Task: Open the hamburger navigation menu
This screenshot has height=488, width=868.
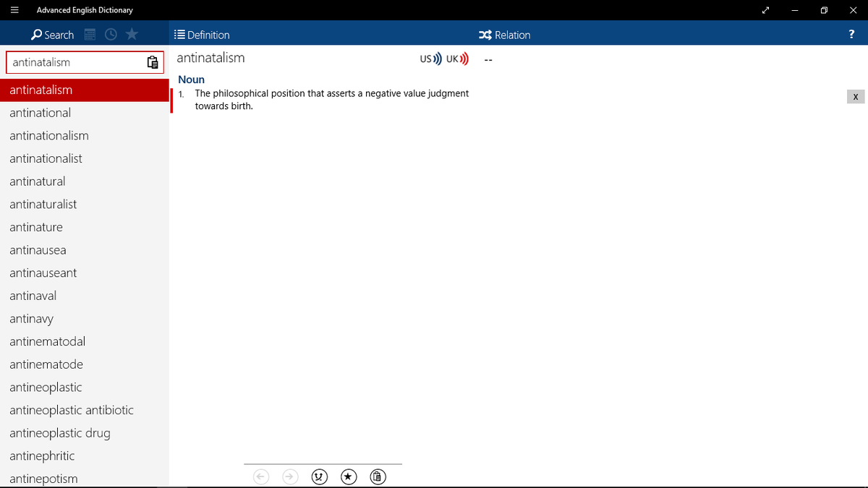Action: pos(14,10)
